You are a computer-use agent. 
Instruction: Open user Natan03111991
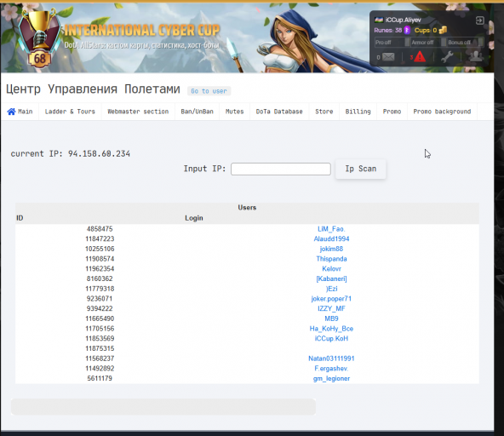pyautogui.click(x=331, y=359)
